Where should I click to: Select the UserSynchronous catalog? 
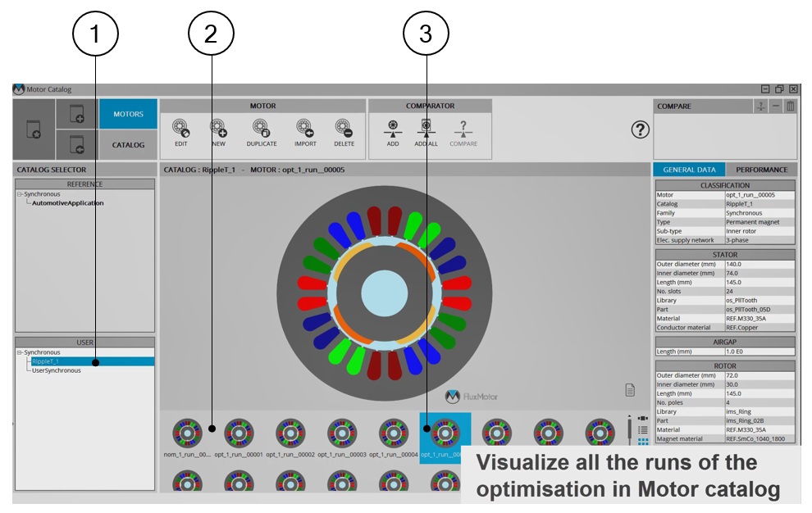coord(57,370)
